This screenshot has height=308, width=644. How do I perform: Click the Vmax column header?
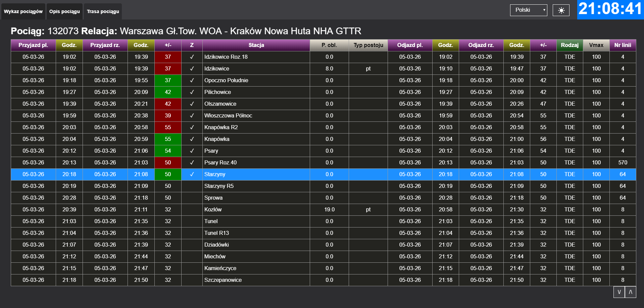pos(596,45)
